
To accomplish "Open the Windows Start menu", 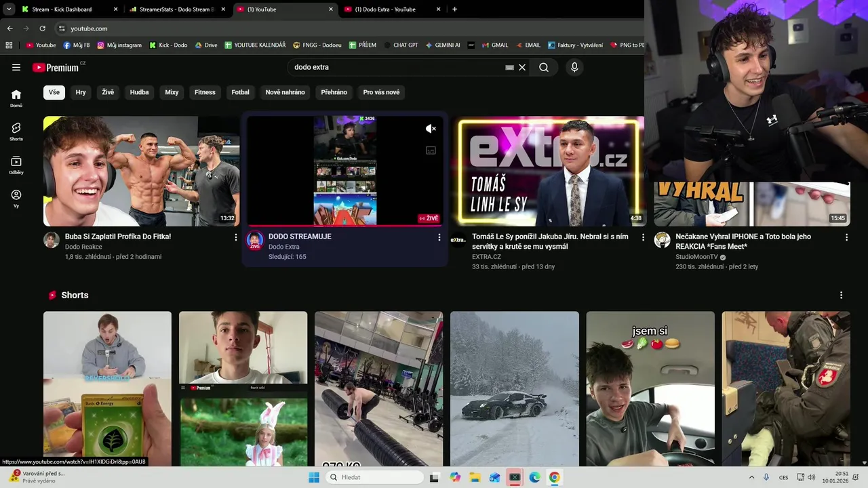I will [314, 477].
